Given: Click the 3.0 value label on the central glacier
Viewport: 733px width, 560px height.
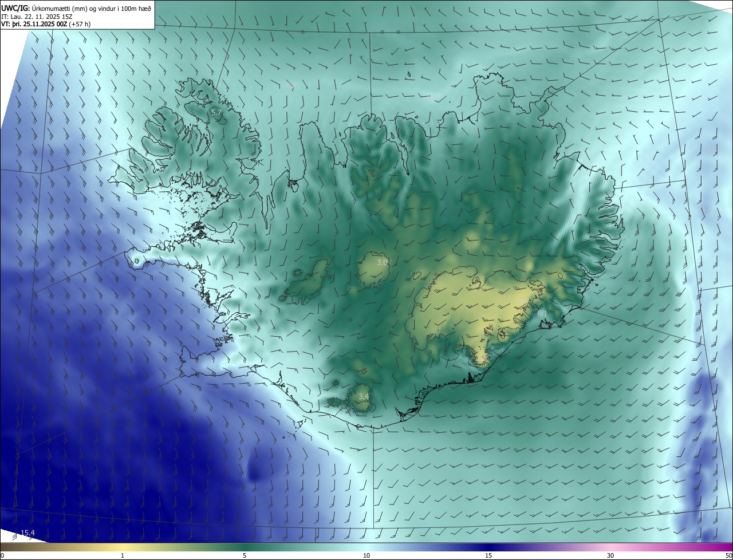Looking at the screenshot, I should (x=383, y=262).
